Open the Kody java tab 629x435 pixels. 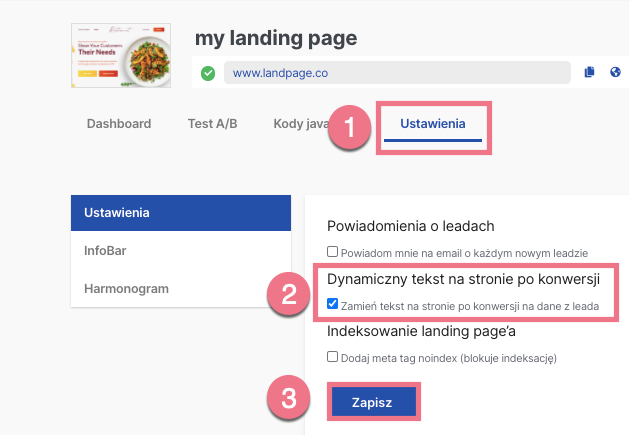[301, 124]
